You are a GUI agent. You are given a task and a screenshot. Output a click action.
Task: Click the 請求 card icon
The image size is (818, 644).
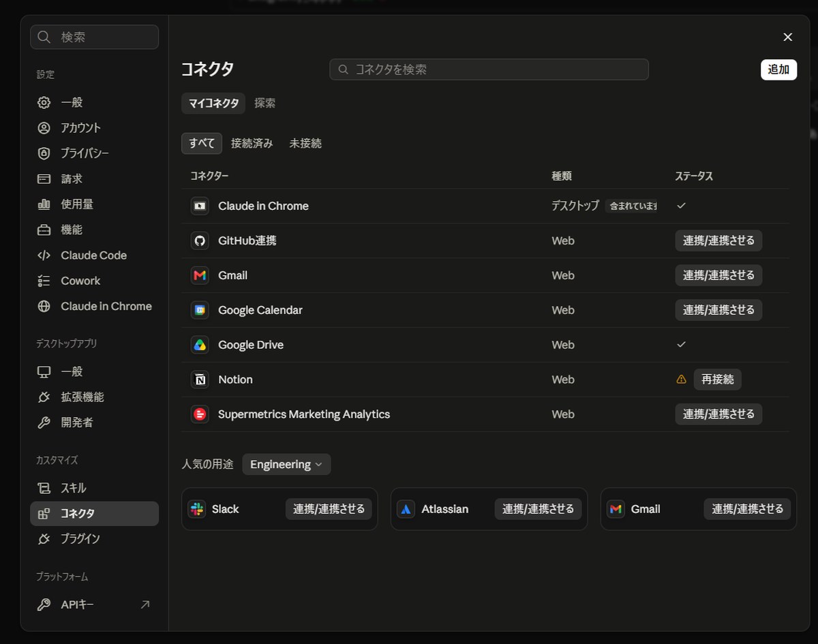44,179
